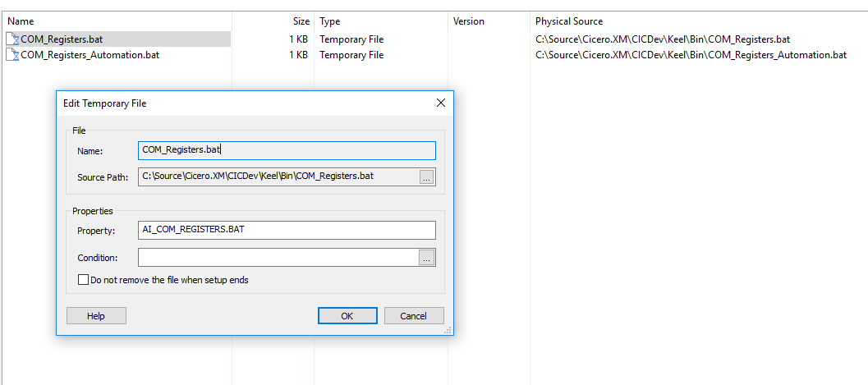The width and height of the screenshot is (868, 385).
Task: Grab the dialog resize grip corner
Action: pos(448,331)
